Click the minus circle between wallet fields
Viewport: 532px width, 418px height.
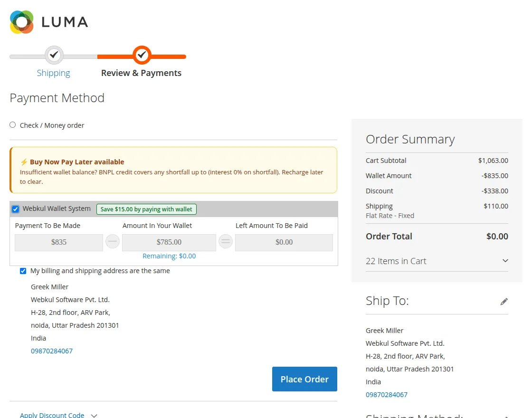112,242
